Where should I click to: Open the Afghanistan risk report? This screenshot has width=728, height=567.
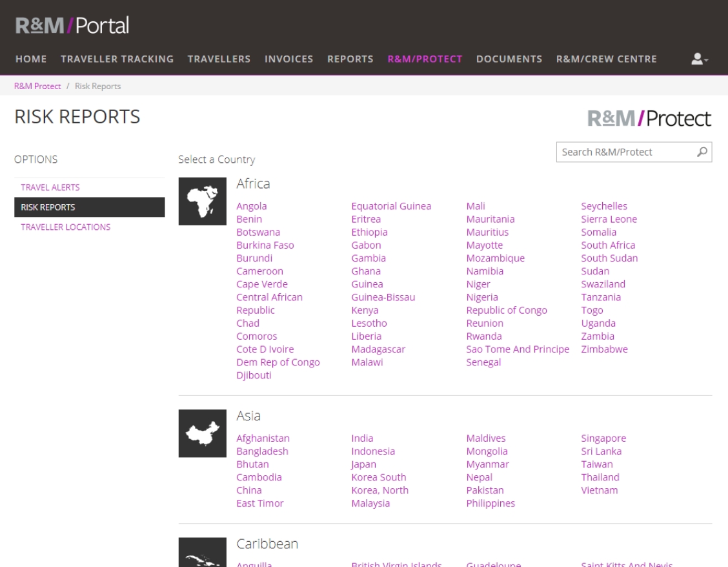point(263,438)
